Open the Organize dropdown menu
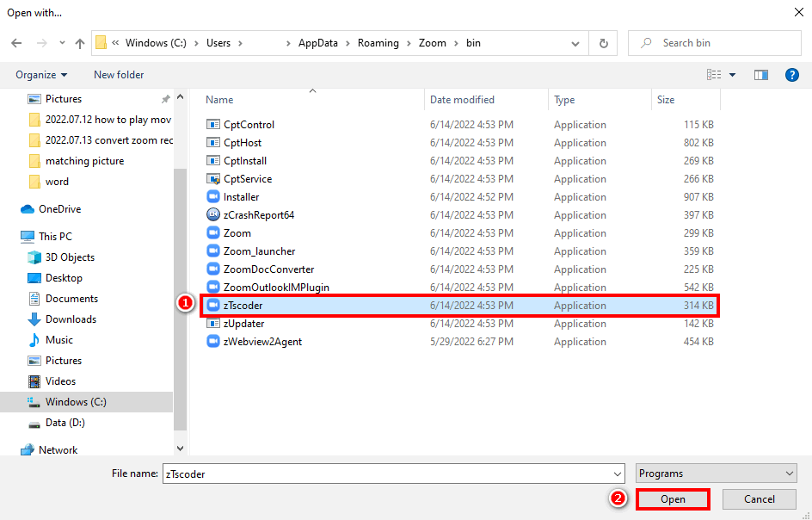Viewport: 812px width, 520px height. pos(41,75)
